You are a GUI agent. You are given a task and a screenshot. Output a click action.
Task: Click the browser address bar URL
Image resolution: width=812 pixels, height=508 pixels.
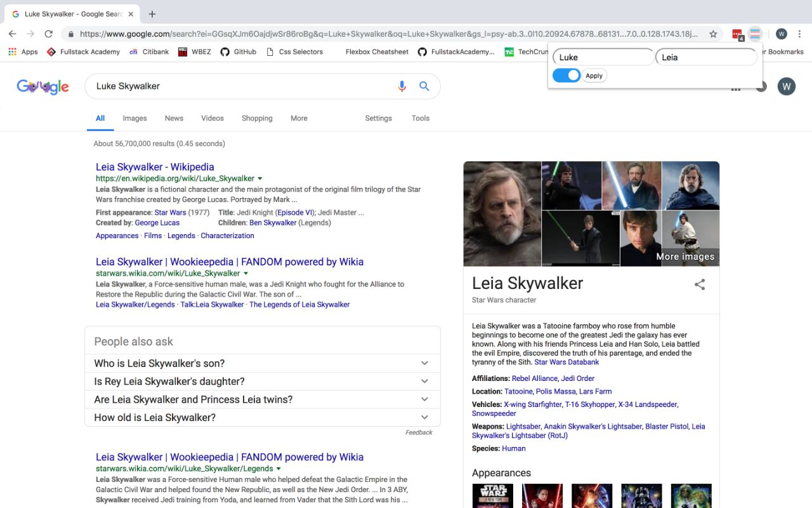point(388,34)
